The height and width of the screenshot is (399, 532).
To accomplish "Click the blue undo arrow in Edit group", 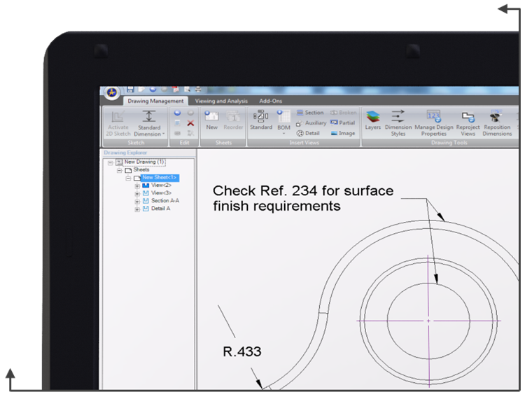I will coord(177,113).
